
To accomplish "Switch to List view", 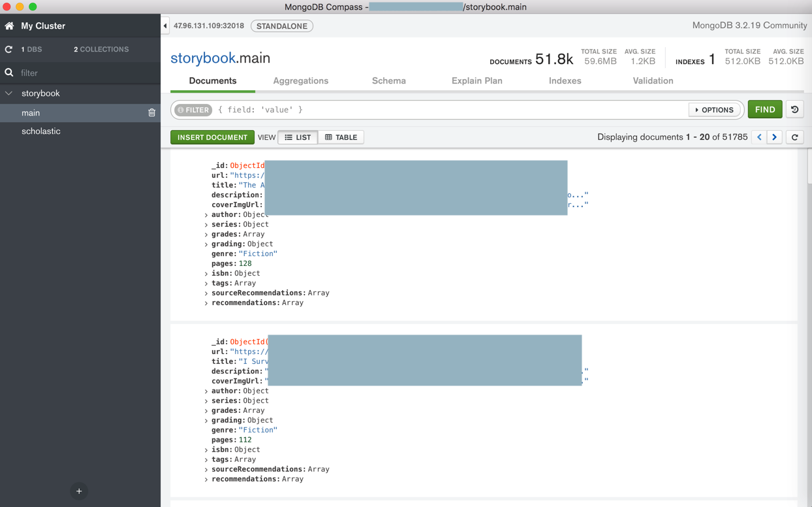I will (x=298, y=137).
